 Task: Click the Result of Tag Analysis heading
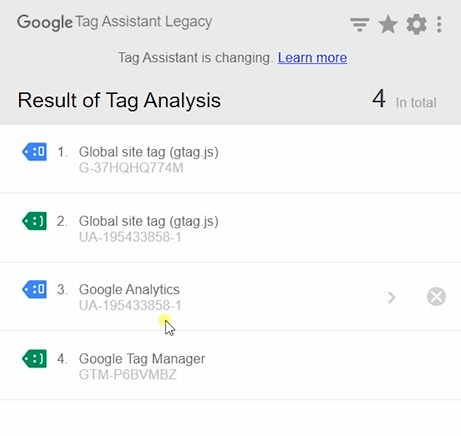(119, 100)
